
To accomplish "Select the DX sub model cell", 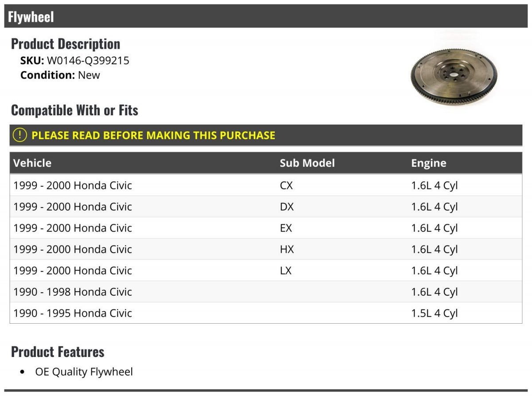I will [x=287, y=207].
